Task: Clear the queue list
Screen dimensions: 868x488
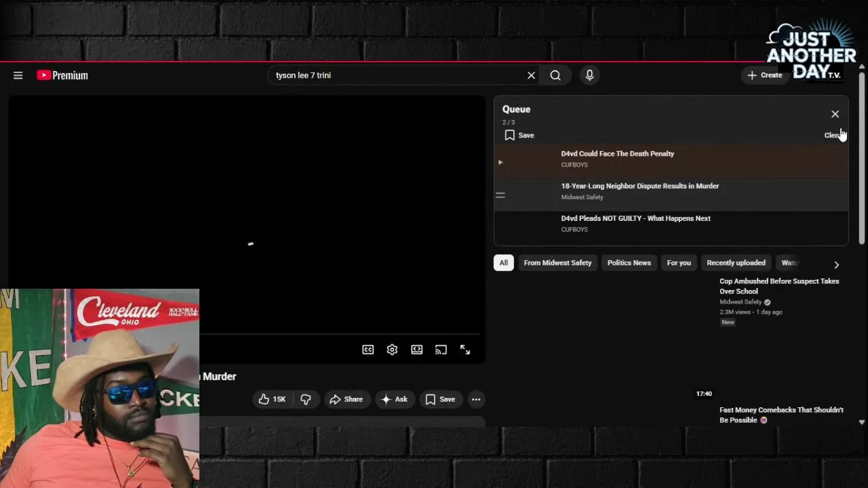Action: point(833,136)
